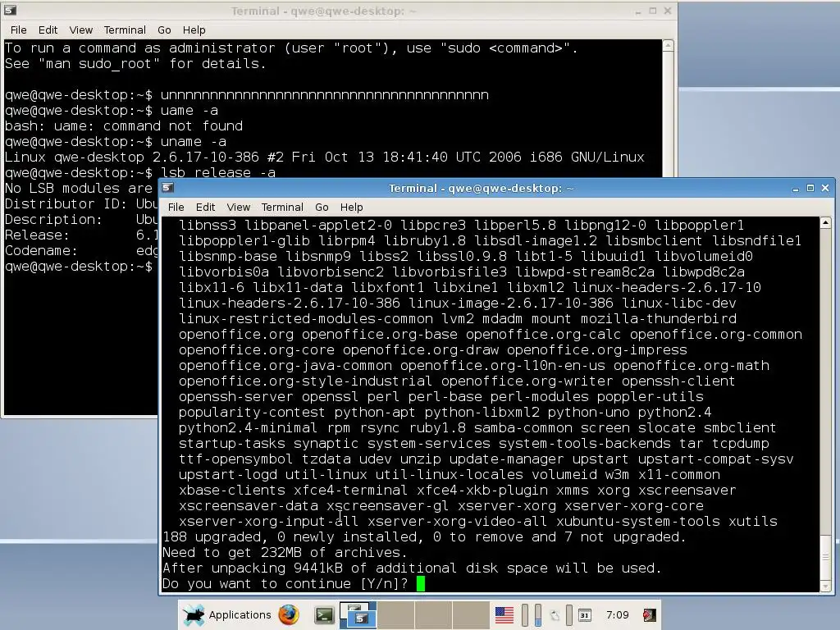This screenshot has width=840, height=630.
Task: Open Help menu in front terminal window
Action: click(351, 207)
